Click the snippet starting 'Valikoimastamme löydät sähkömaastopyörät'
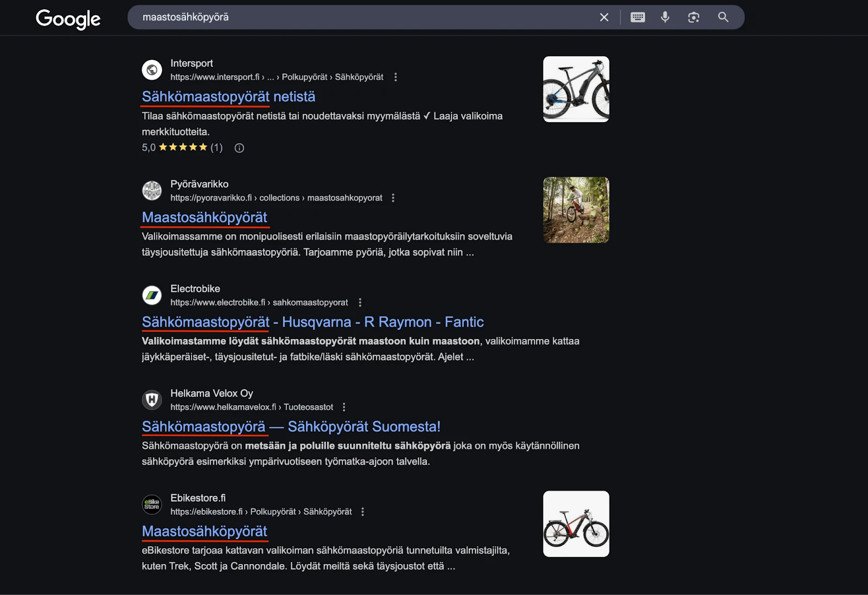 pos(361,349)
